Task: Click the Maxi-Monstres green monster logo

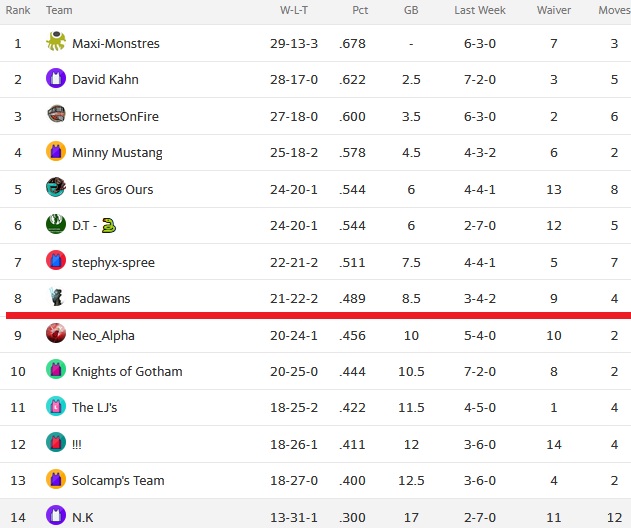Action: coord(56,41)
